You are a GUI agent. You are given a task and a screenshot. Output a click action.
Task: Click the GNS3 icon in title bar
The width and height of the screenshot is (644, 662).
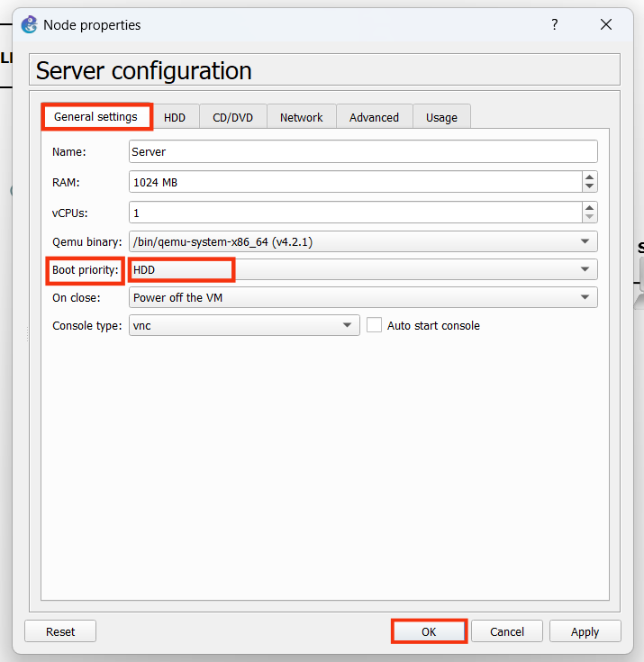pyautogui.click(x=29, y=24)
